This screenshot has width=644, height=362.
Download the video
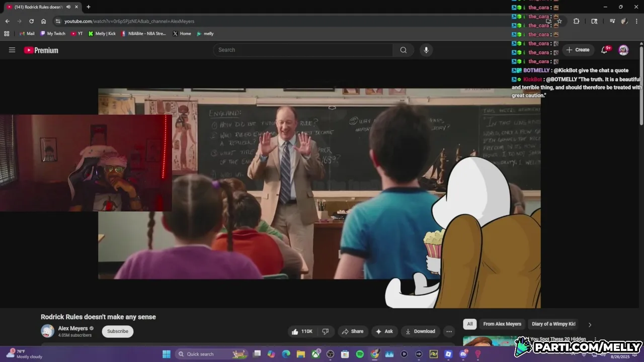click(x=420, y=331)
